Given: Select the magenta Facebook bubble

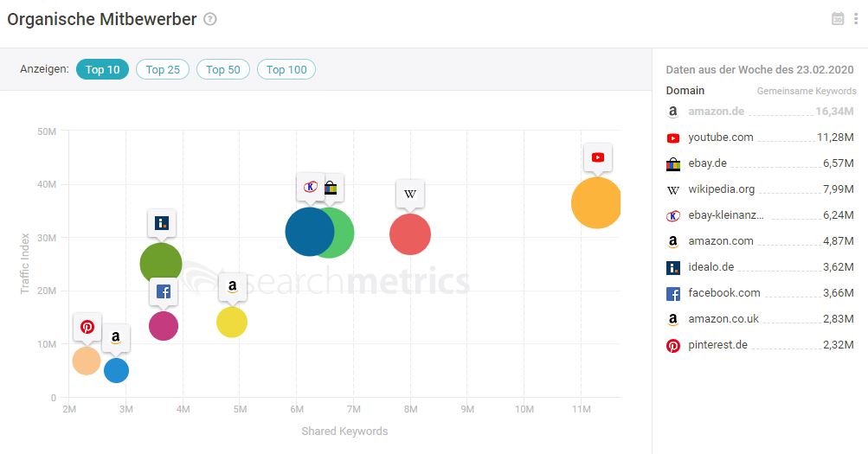Looking at the screenshot, I should 164,326.
